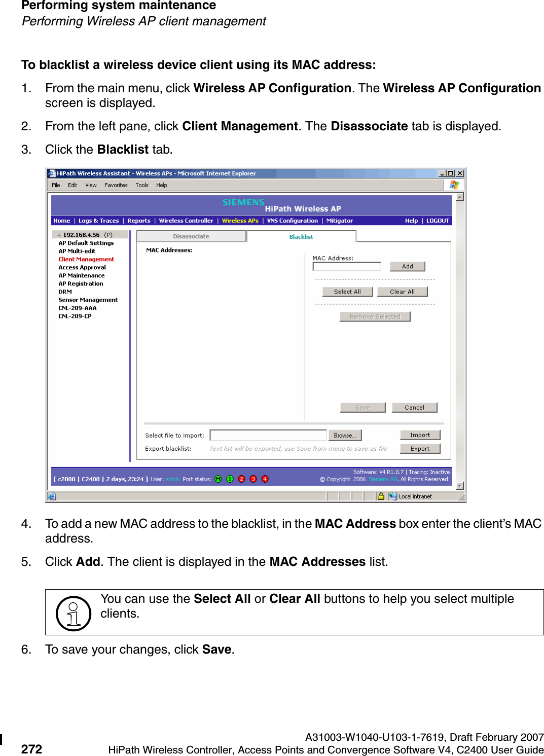This screenshot has width=544, height=756.
Task: Click the M port status indicator
Action: pyautogui.click(x=218, y=478)
